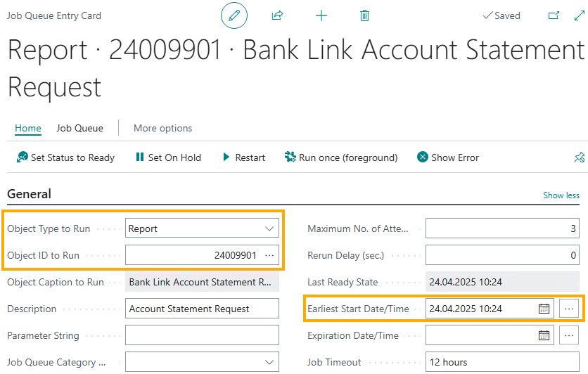Image resolution: width=588 pixels, height=374 pixels.
Task: Delete entry using trash icon
Action: coord(364,15)
